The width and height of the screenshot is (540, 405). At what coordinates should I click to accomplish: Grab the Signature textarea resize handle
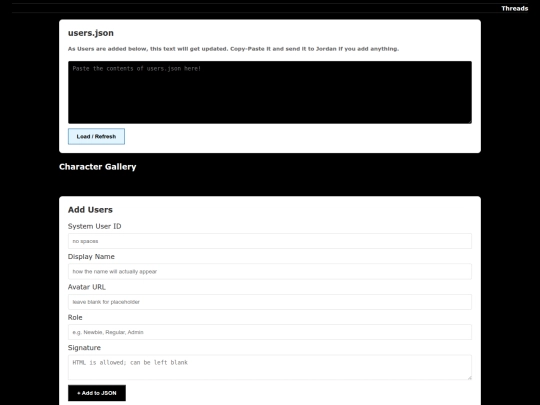coord(469,377)
